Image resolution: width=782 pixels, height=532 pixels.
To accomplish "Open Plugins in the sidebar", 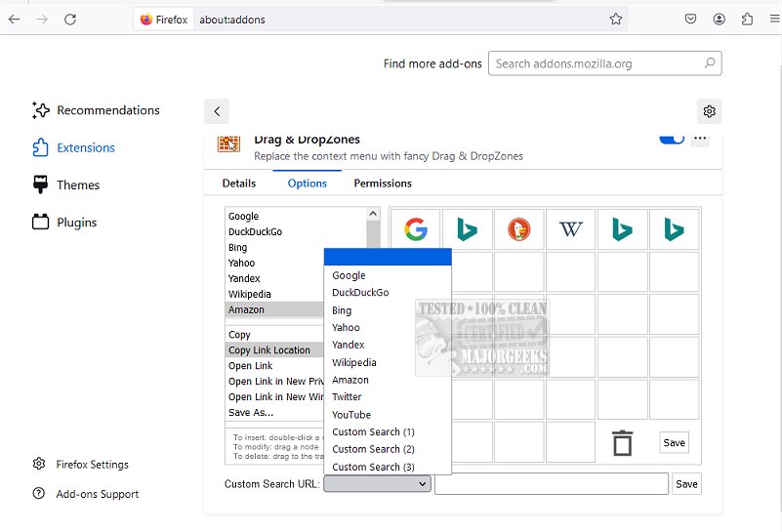I will coord(64,223).
